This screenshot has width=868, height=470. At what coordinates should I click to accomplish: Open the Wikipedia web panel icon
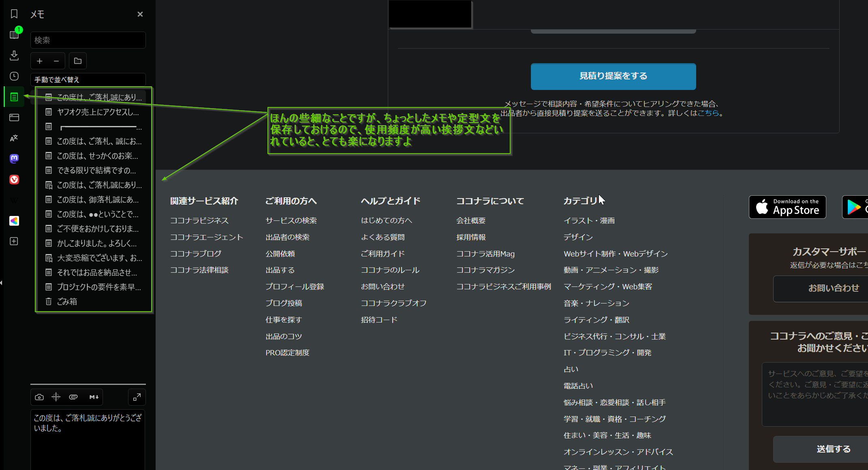coord(14,200)
